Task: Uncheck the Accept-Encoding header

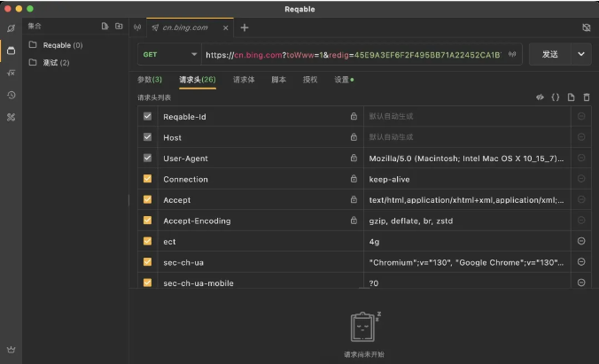Action: [x=147, y=220]
